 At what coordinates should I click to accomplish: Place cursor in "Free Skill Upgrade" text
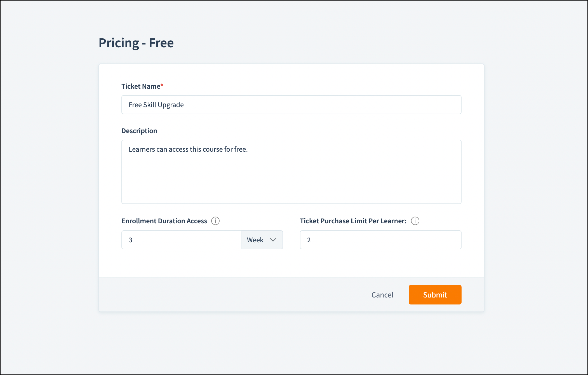click(x=156, y=105)
